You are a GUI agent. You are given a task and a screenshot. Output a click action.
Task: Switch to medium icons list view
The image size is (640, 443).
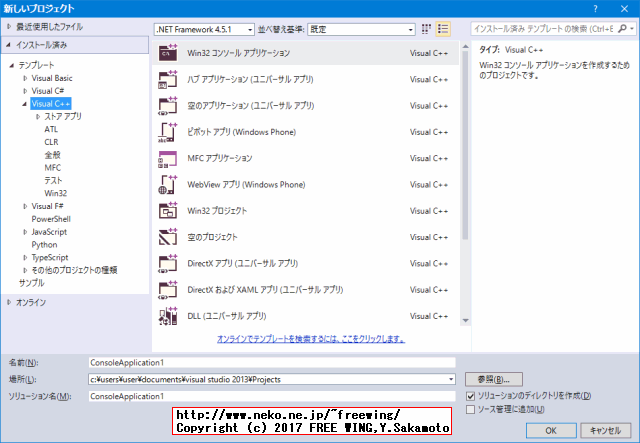tap(443, 29)
